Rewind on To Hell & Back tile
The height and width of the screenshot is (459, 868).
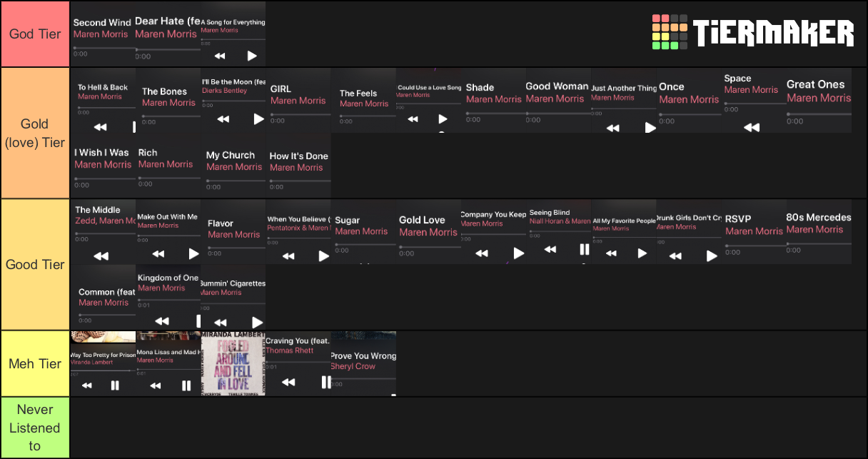click(100, 127)
